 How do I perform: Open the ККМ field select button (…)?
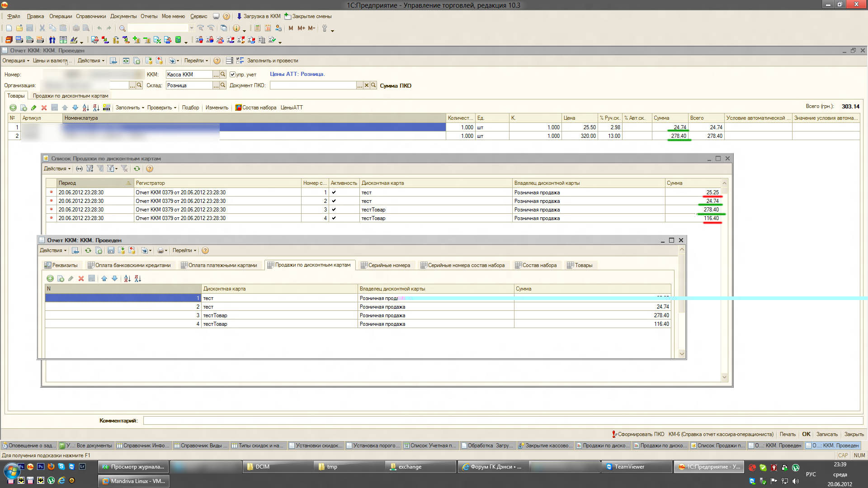(216, 74)
